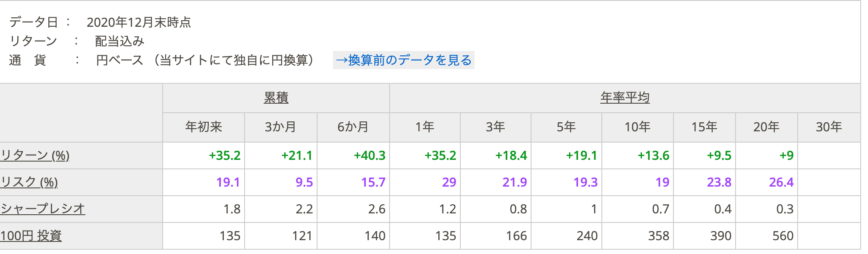Image resolution: width=868 pixels, height=254 pixels.
Task: Select the 3か月 column header
Action: click(280, 127)
